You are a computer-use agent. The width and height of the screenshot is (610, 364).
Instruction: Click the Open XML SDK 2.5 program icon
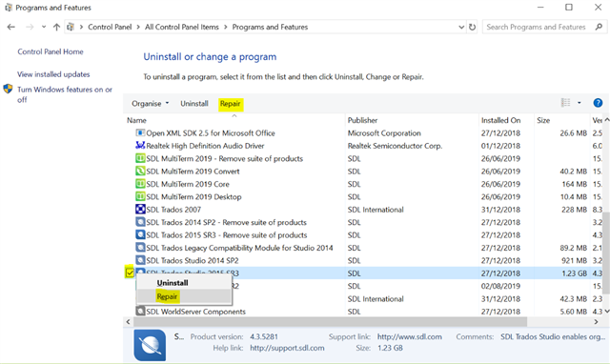pos(140,133)
